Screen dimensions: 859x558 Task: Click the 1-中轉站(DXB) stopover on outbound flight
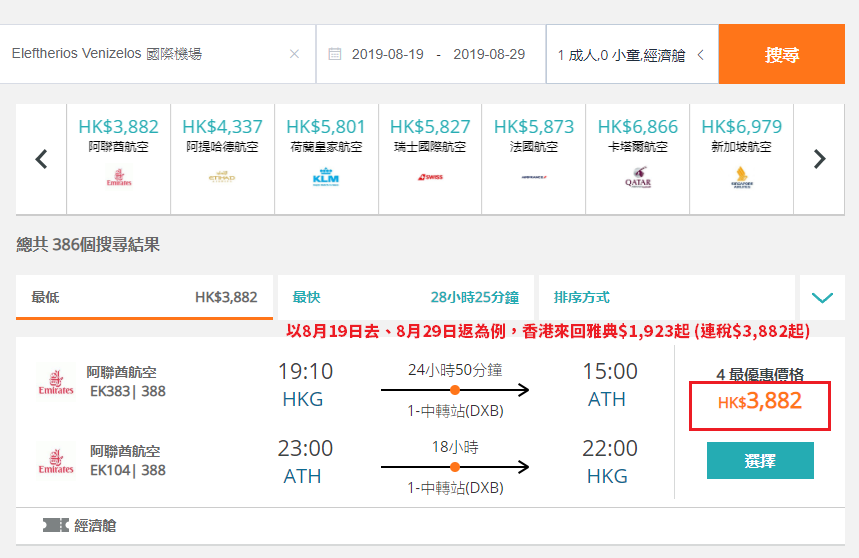455,411
